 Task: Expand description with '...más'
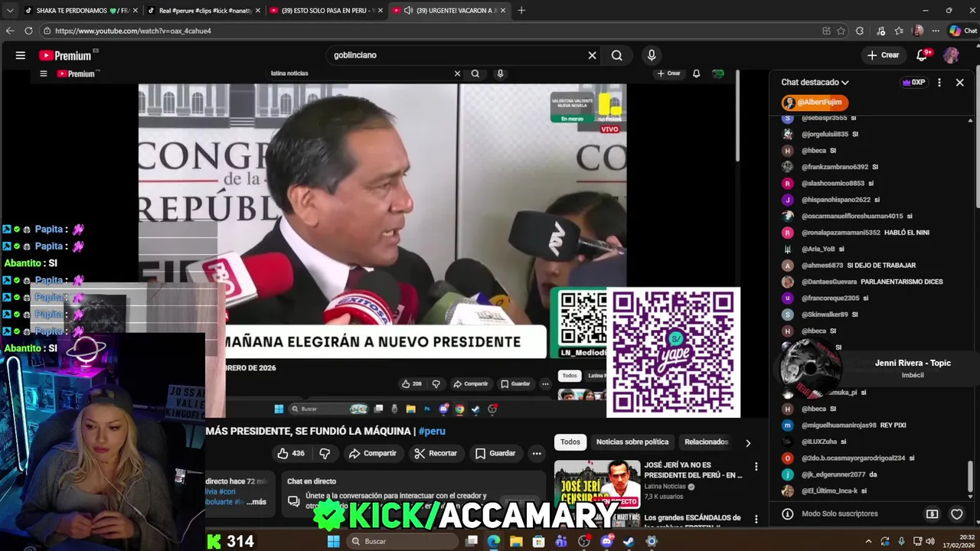click(x=256, y=502)
